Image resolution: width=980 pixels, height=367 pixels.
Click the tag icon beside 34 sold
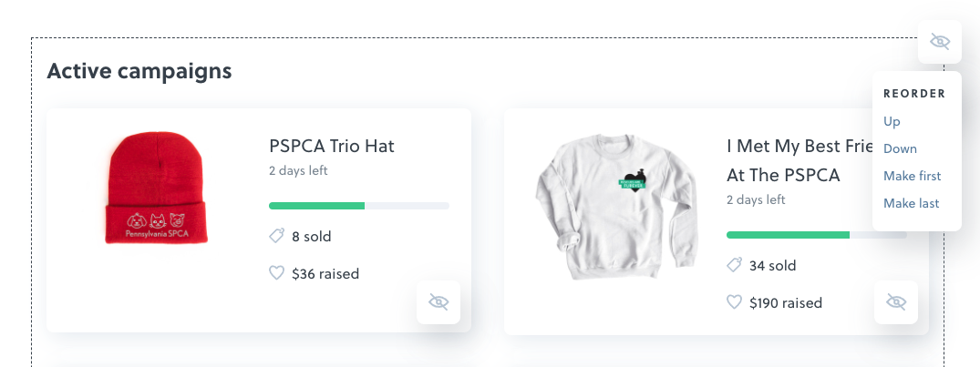[x=735, y=265]
